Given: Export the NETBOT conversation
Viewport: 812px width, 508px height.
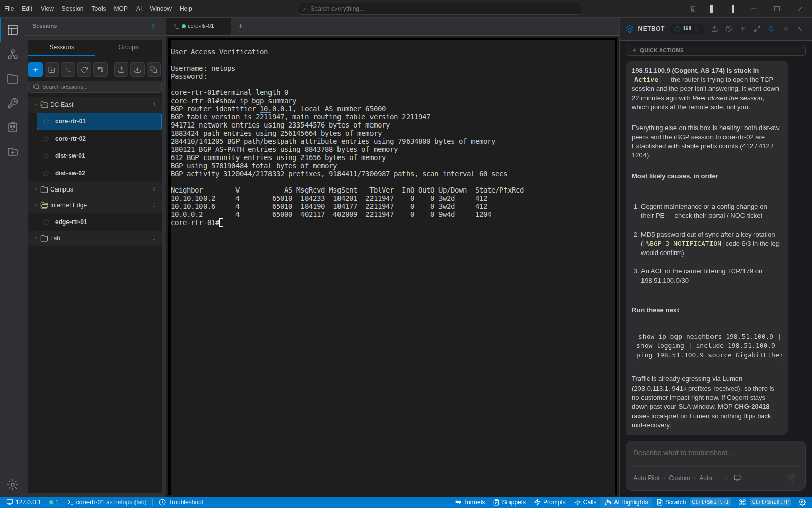Looking at the screenshot, I should (715, 29).
